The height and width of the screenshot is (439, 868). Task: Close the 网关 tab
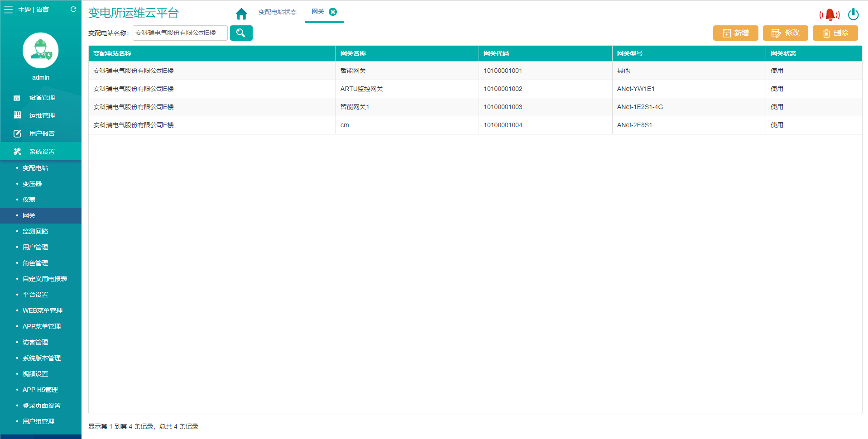(x=333, y=12)
